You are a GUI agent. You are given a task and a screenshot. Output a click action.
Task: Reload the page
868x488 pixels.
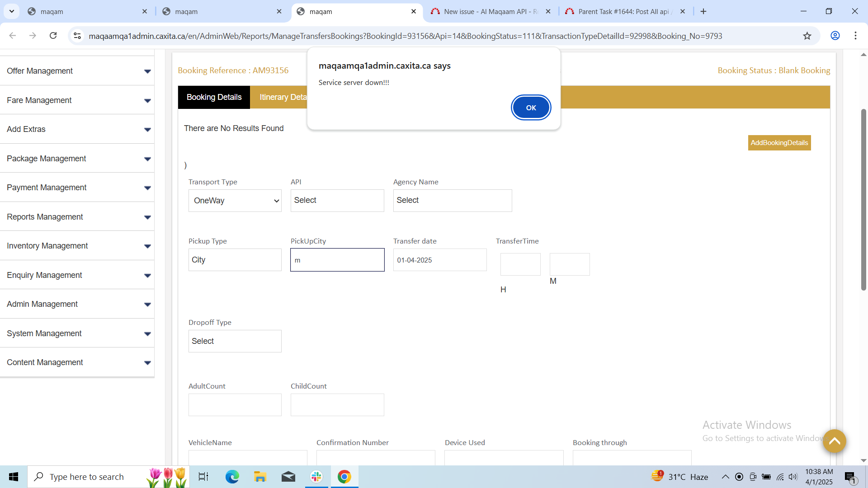[53, 36]
